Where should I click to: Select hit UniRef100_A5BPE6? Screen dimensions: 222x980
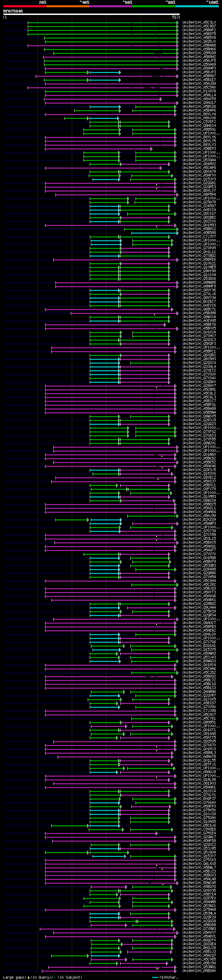coord(199,259)
